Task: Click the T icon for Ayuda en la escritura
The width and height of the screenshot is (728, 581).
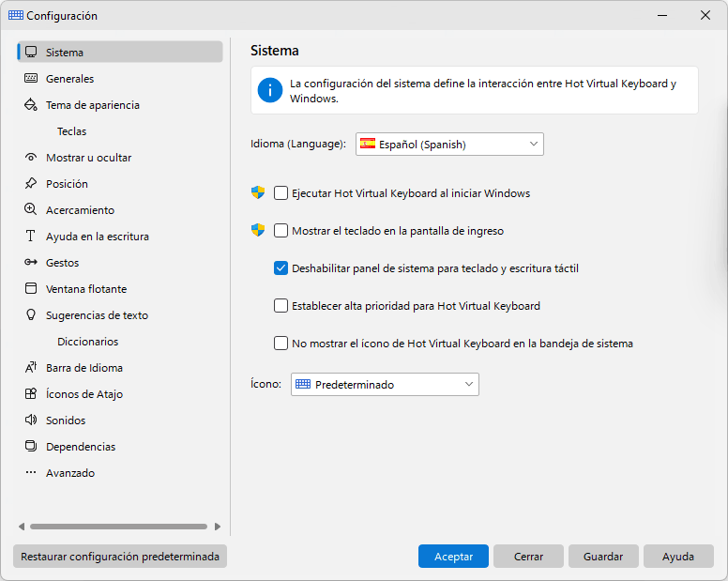Action: [x=31, y=236]
